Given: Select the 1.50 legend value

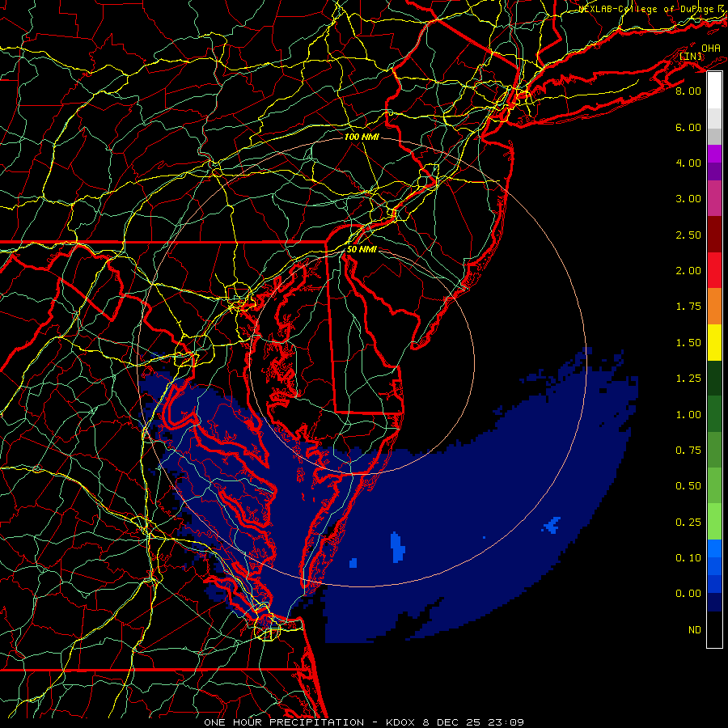Looking at the screenshot, I should point(688,343).
